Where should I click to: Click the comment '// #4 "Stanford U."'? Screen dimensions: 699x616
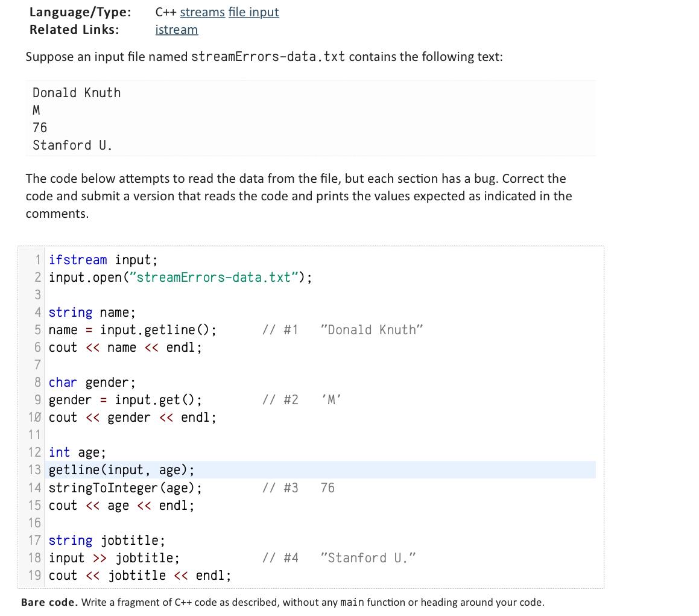[339, 557]
